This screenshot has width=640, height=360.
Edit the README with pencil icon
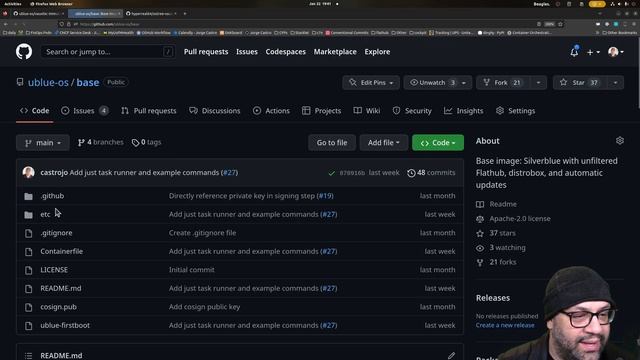coord(451,356)
